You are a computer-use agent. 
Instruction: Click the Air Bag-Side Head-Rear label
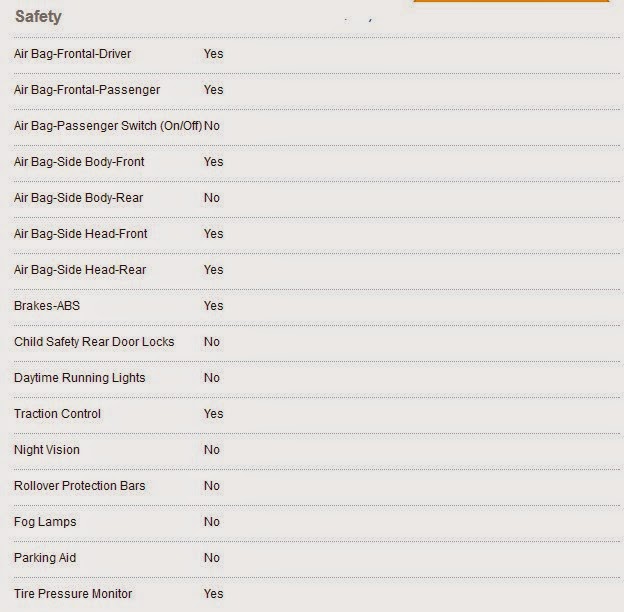pyautogui.click(x=80, y=270)
